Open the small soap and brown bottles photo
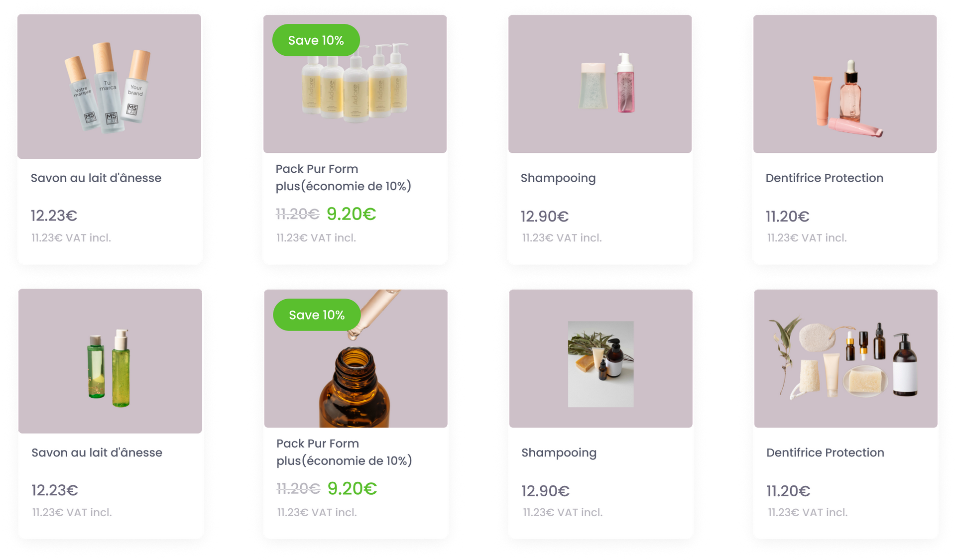 pyautogui.click(x=600, y=364)
